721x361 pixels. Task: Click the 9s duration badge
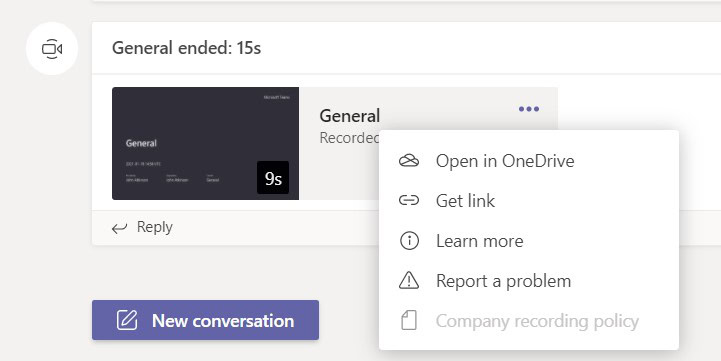273,178
